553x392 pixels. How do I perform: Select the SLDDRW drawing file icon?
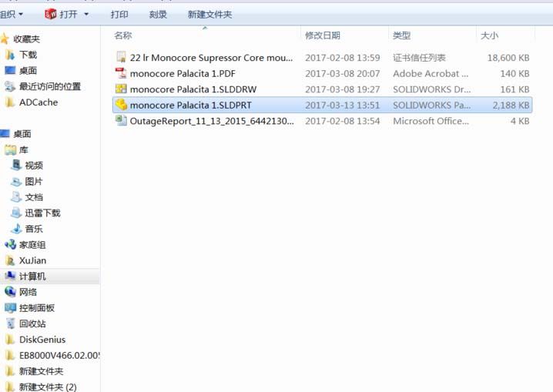(x=121, y=89)
